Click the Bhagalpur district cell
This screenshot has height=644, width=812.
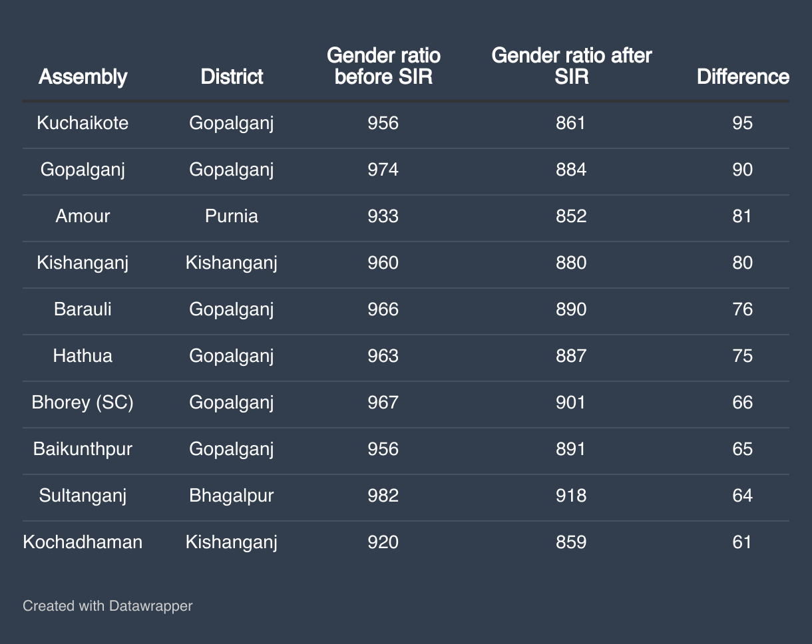tap(232, 496)
